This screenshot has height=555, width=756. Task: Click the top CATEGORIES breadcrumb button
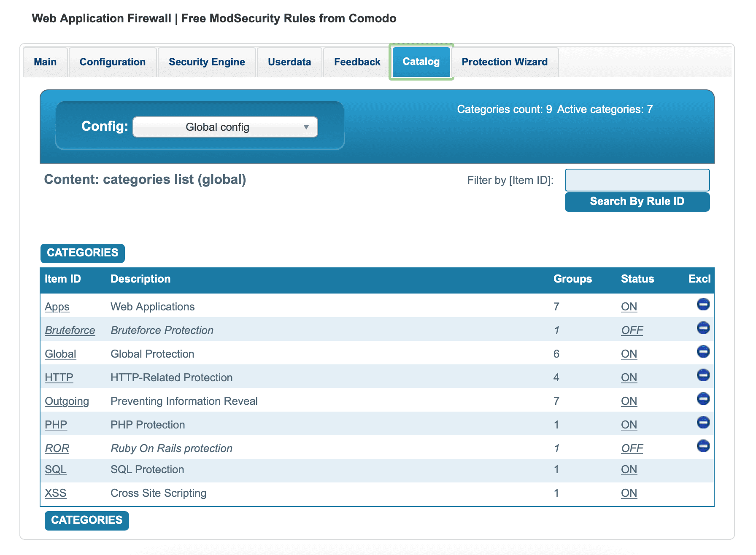[x=83, y=253]
